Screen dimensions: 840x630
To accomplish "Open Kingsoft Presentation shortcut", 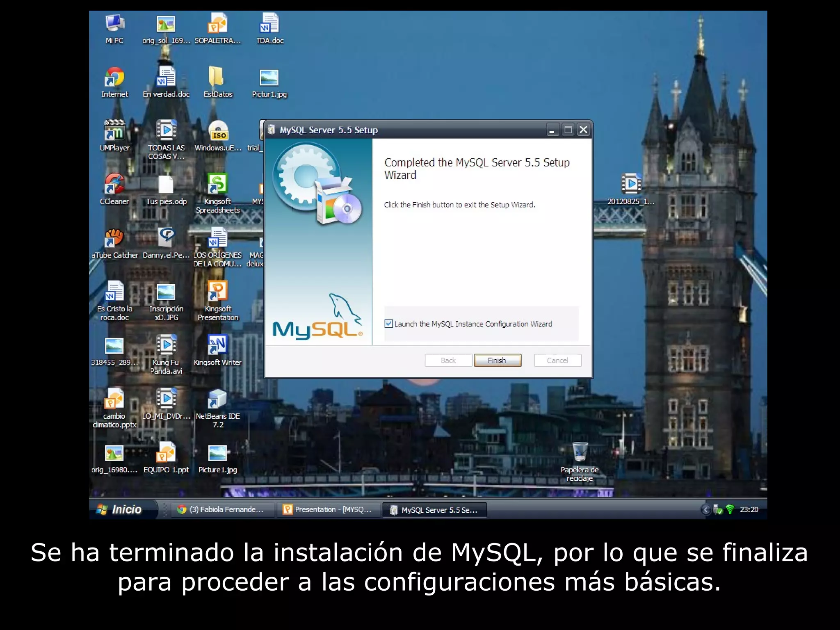I will (217, 291).
